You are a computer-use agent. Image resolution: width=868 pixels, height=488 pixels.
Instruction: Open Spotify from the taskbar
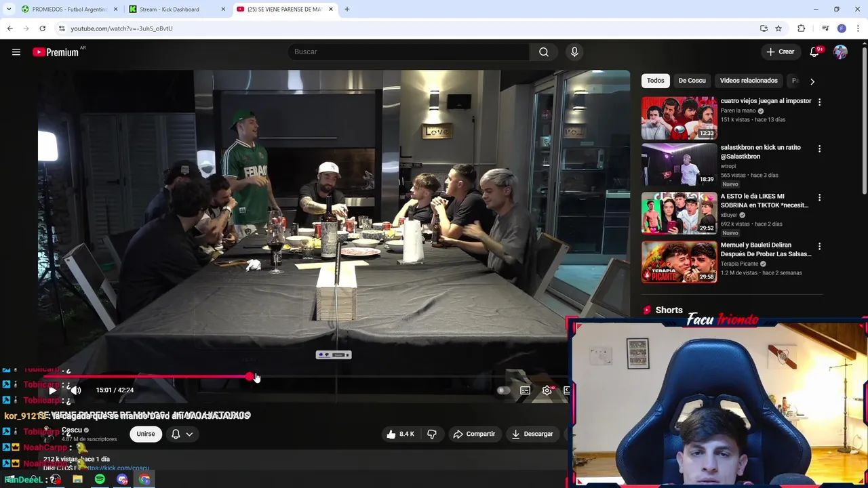[x=100, y=480]
